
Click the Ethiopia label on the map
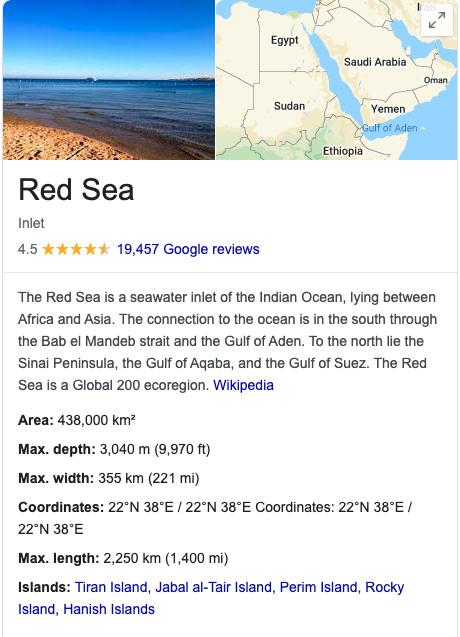click(343, 151)
